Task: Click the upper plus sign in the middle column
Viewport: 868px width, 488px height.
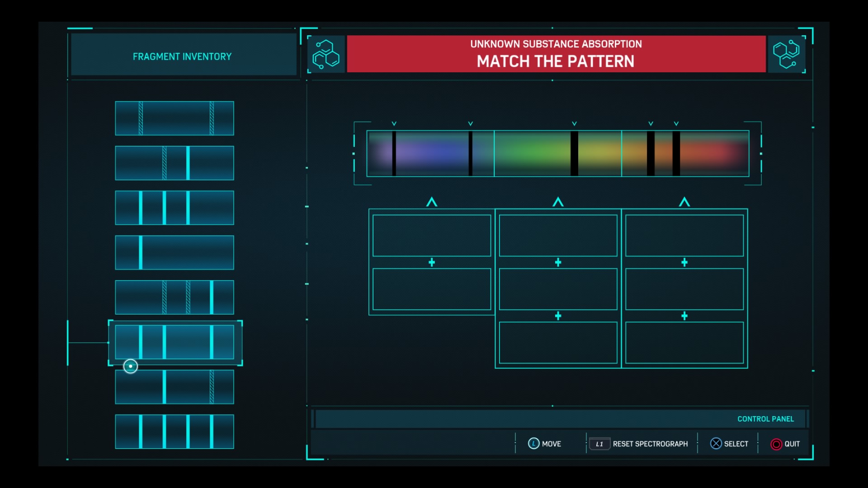Action: tap(558, 263)
